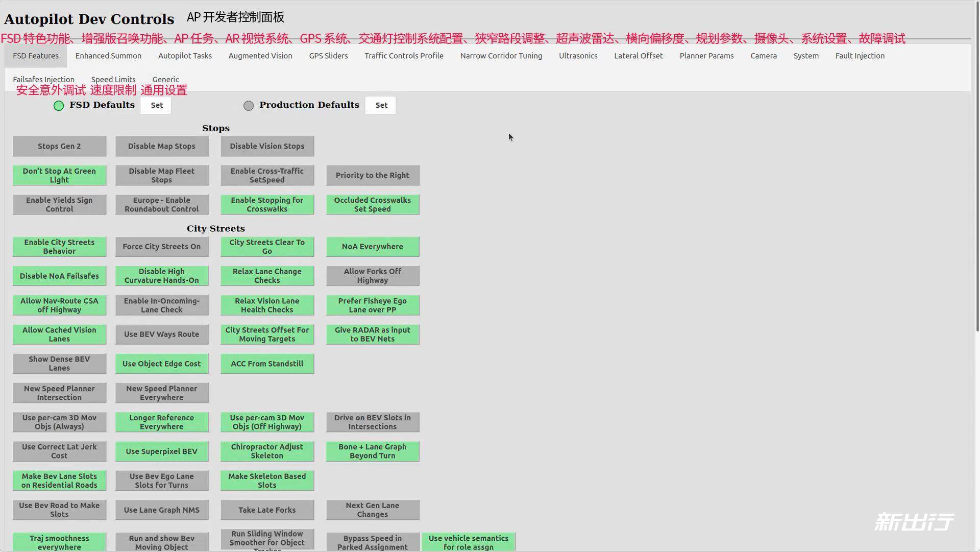The height and width of the screenshot is (552, 980).
Task: Toggle Use Object Edge Cost
Action: point(161,364)
